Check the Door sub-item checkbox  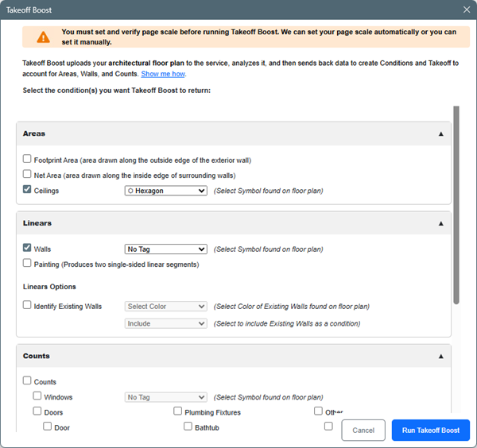pyautogui.click(x=47, y=426)
